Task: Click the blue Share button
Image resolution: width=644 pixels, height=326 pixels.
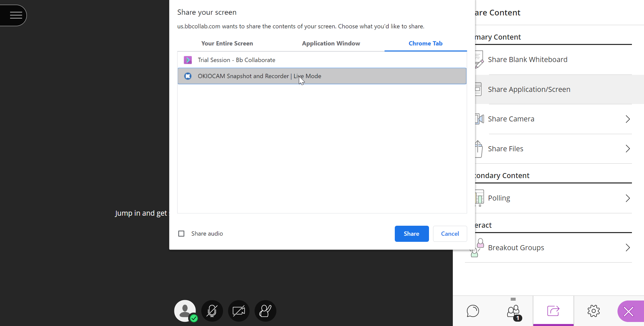Action: pyautogui.click(x=412, y=234)
